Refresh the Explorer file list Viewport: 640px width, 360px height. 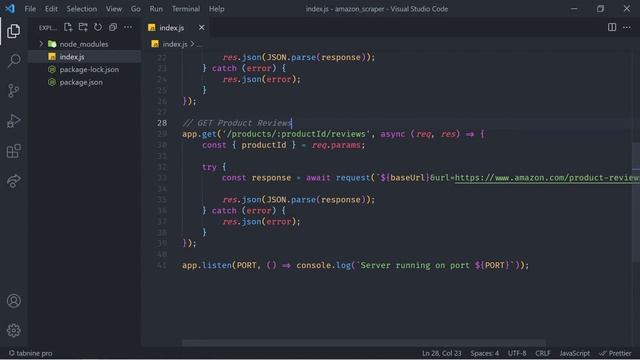coord(98,27)
